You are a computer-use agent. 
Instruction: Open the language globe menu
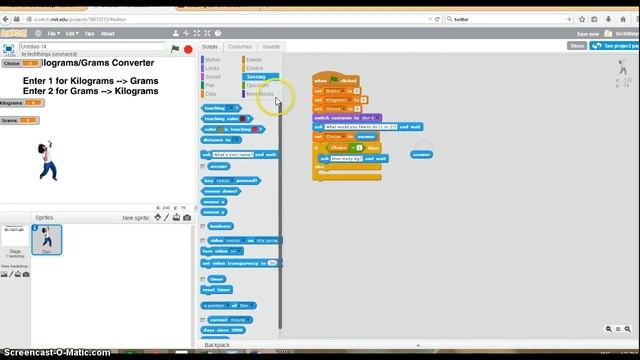pos(38,33)
